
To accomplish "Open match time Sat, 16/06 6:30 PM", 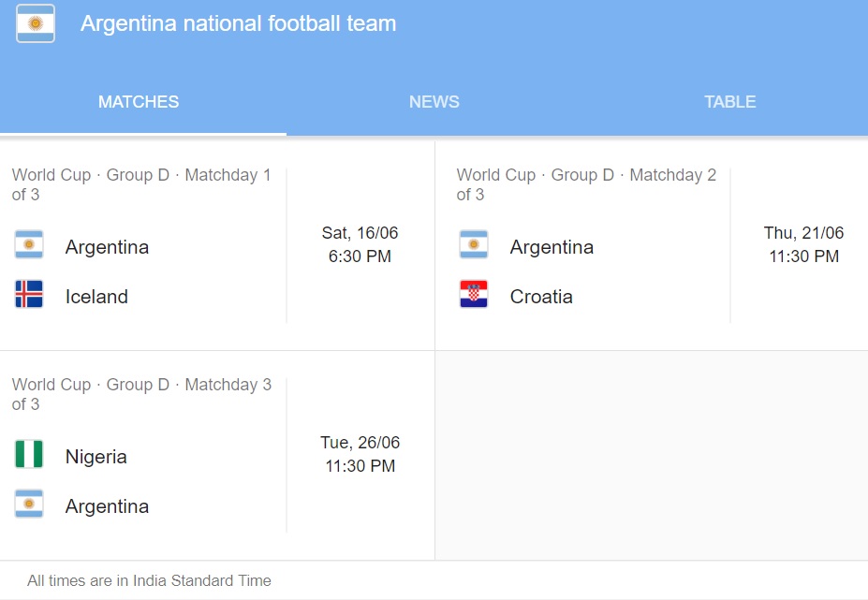I will click(360, 244).
